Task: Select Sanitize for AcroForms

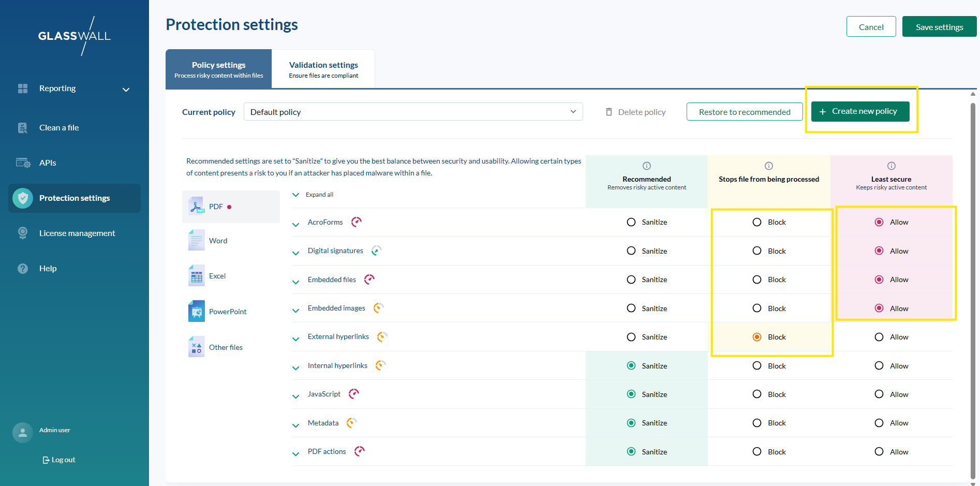Action: (631, 222)
